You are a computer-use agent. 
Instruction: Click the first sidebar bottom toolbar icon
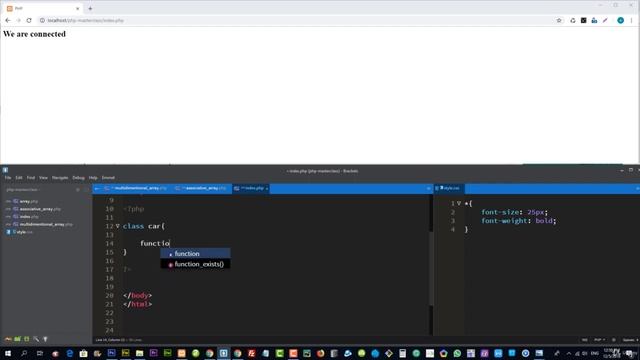click(8, 339)
